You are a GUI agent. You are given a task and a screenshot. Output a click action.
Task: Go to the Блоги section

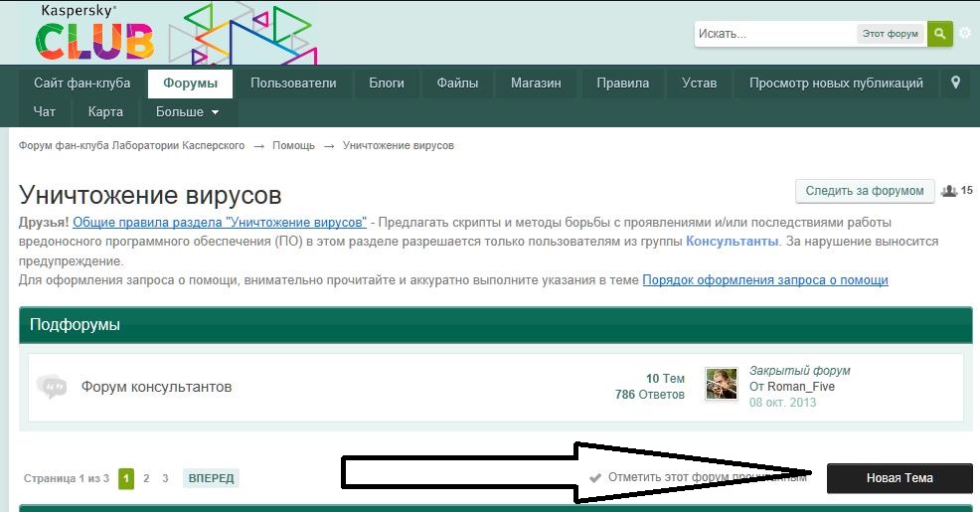pyautogui.click(x=387, y=84)
